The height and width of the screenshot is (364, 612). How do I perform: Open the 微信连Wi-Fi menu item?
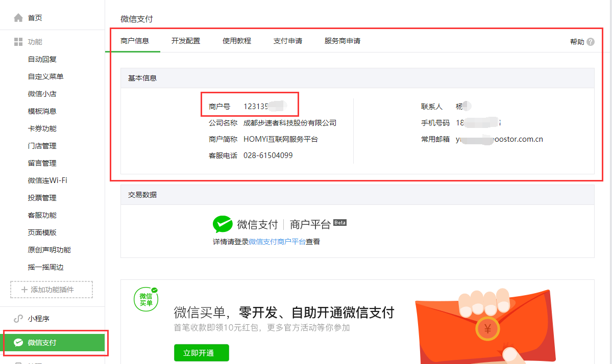(47, 180)
